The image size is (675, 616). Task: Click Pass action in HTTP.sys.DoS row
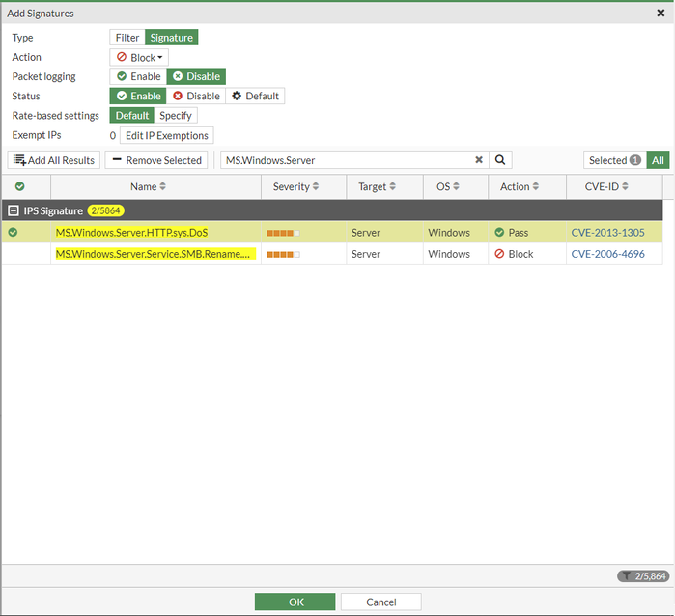click(x=512, y=233)
